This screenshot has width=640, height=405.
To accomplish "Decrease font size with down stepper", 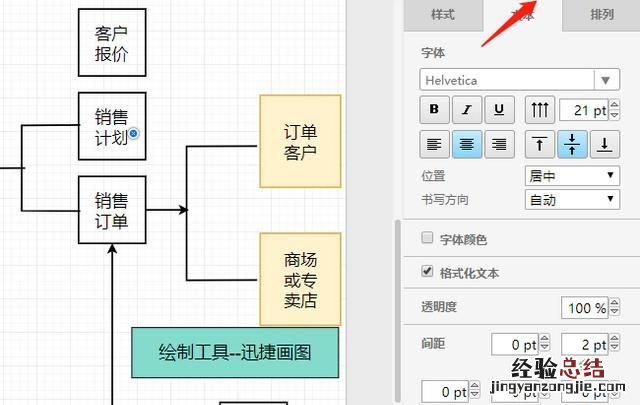I will click(x=615, y=115).
